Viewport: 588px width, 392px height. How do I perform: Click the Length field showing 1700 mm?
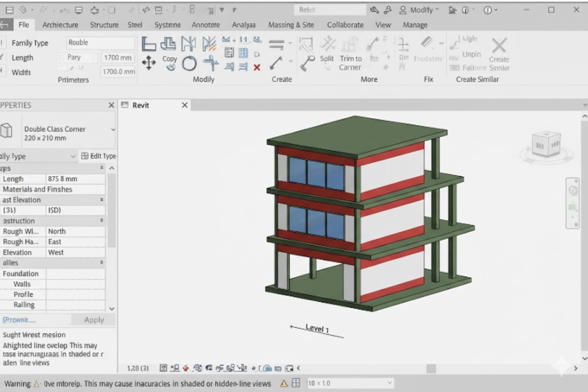click(x=118, y=57)
